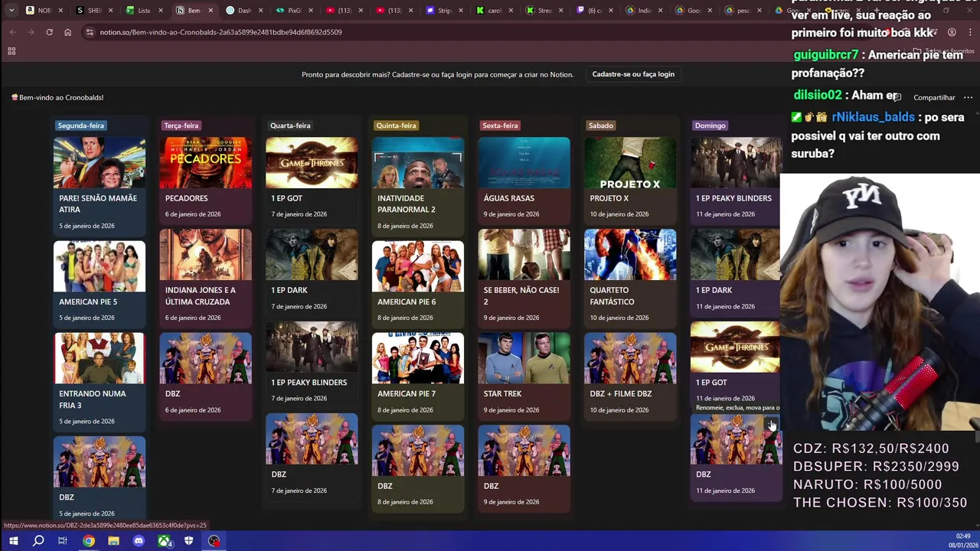Open Inatividade Paranormal 2 card
Screen dimensions: 980x551
coord(417,186)
